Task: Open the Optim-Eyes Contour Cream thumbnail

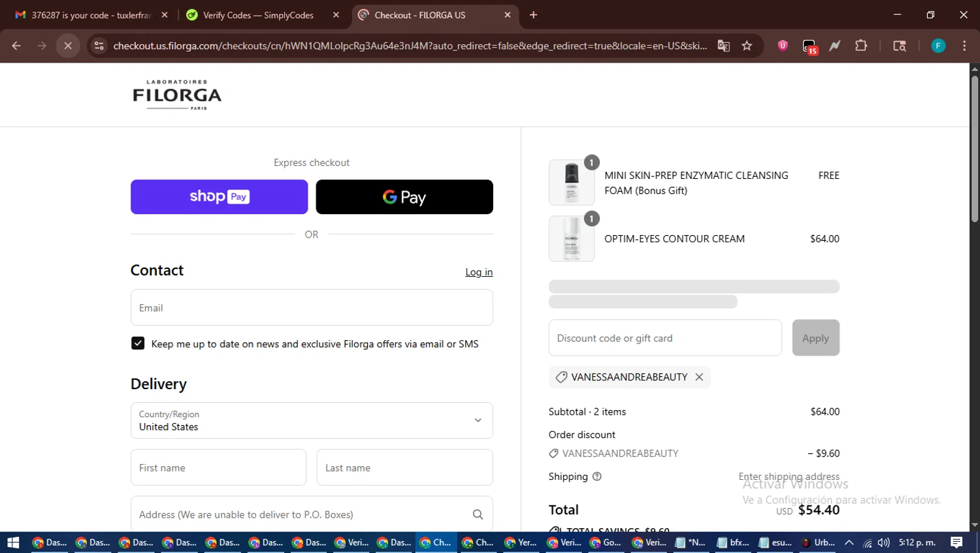Action: (x=572, y=239)
